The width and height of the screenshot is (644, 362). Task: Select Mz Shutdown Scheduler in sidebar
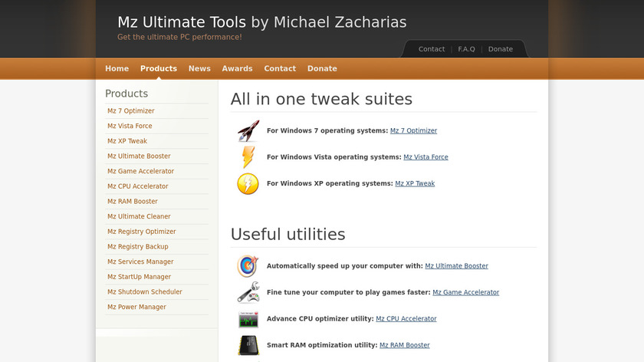click(x=144, y=292)
